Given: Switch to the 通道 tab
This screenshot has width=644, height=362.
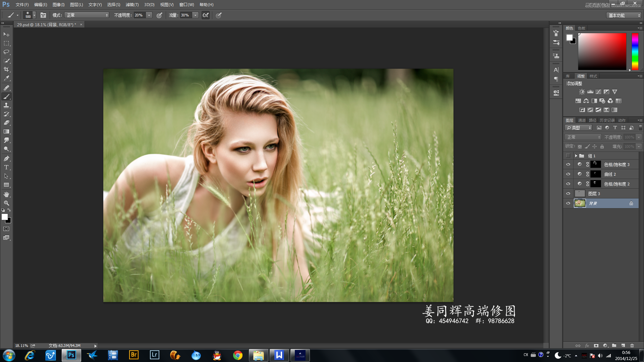Looking at the screenshot, I should pyautogui.click(x=582, y=120).
